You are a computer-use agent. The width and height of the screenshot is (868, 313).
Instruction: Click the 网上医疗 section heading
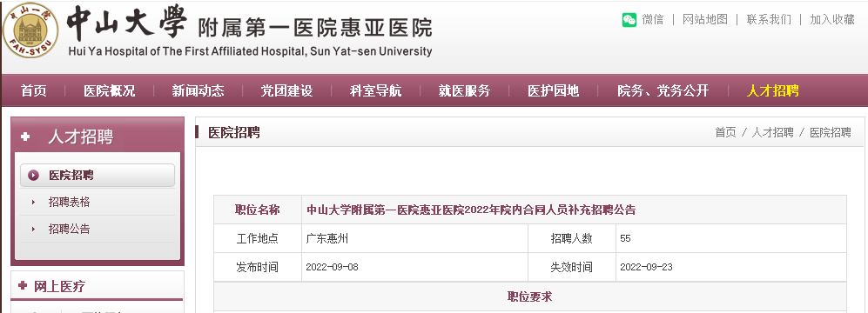click(60, 286)
